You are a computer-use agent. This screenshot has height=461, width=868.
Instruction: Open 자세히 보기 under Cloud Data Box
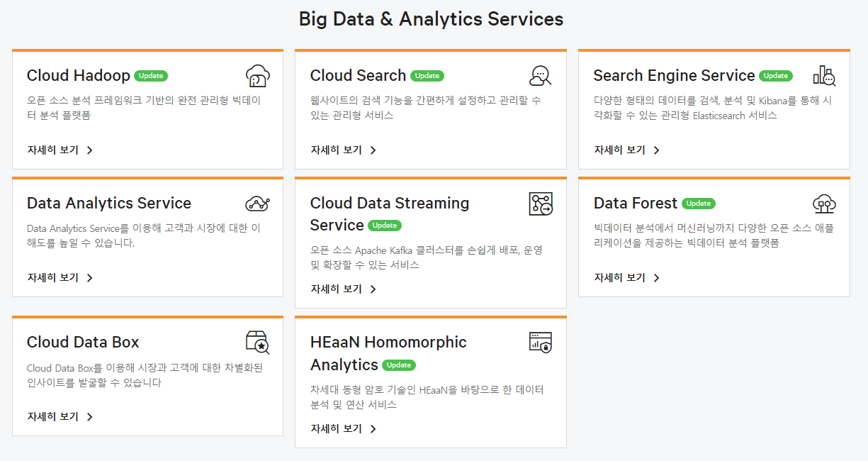tap(60, 417)
